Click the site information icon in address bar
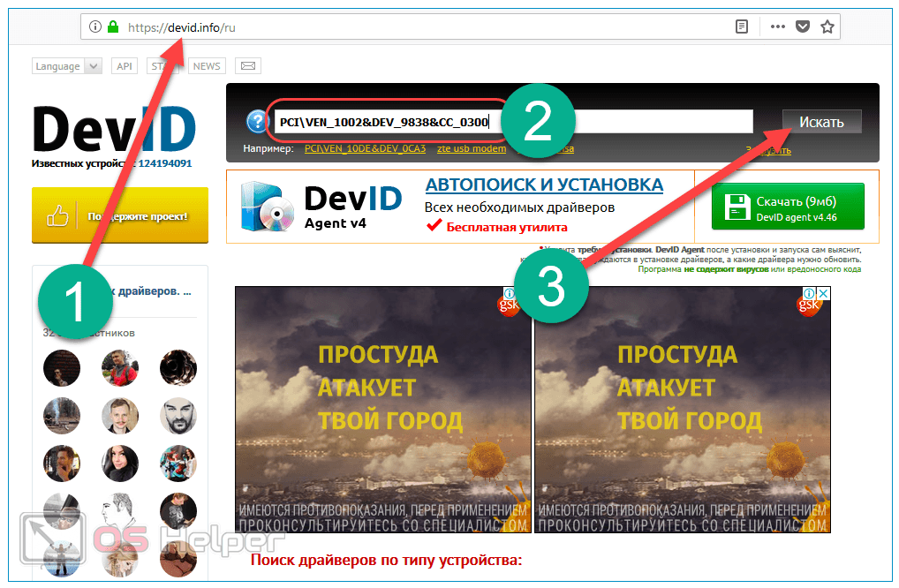Screen dimensions: 899x588 point(95,26)
